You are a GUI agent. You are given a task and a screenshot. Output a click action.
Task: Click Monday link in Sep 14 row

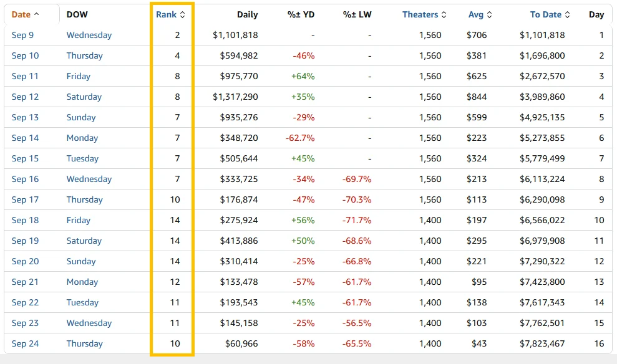pos(82,138)
